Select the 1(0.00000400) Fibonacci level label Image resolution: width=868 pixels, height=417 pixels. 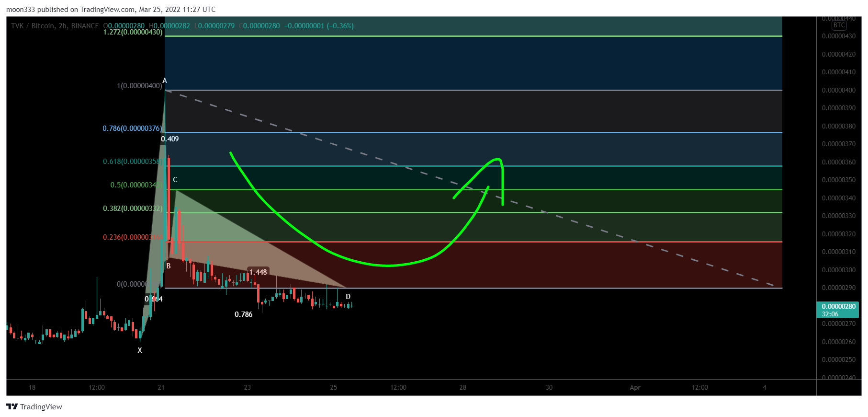[x=139, y=86]
